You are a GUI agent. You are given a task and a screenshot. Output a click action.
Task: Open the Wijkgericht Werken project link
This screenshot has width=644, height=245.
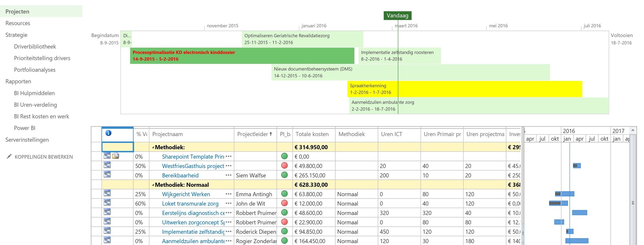click(186, 194)
